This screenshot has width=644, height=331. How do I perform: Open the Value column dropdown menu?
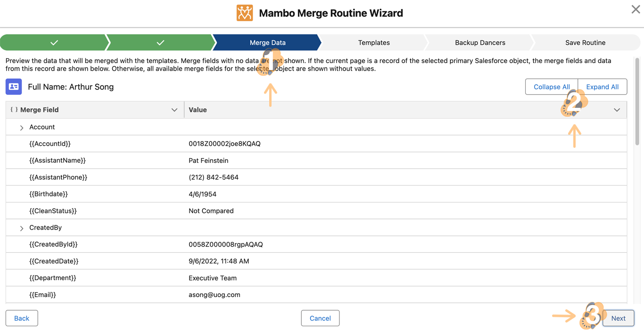(x=617, y=110)
